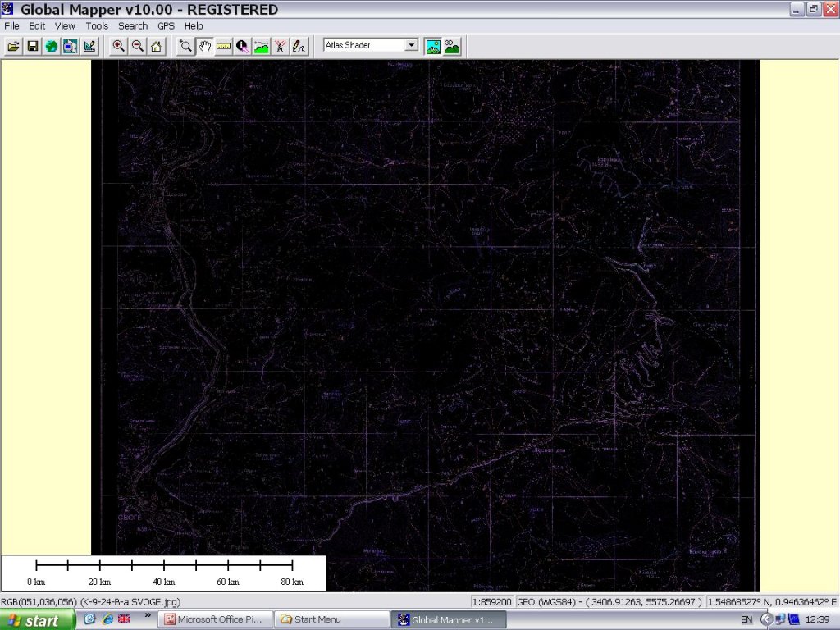
Task: Click the Home full view icon
Action: pyautogui.click(x=156, y=47)
